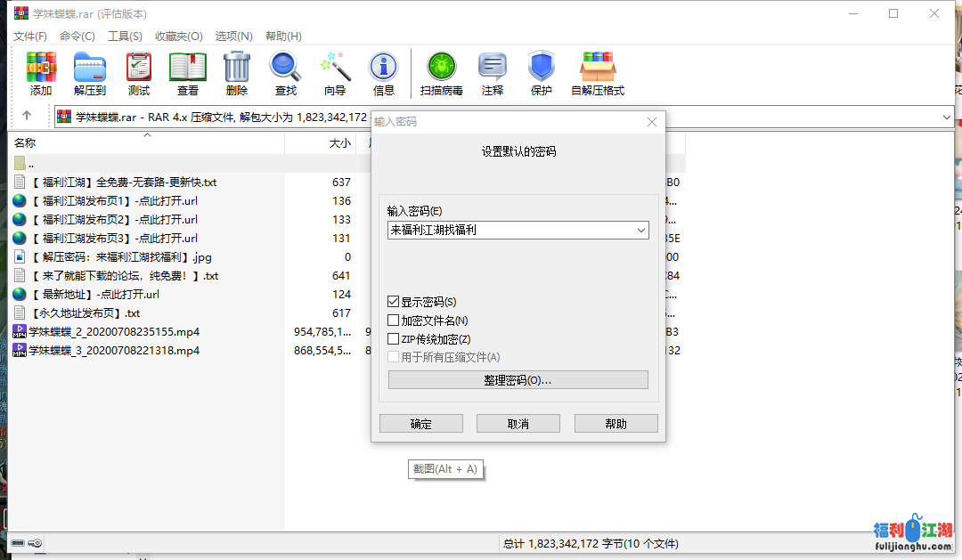Enable the 显示密码 checkbox
The width and height of the screenshot is (962, 560).
394,300
